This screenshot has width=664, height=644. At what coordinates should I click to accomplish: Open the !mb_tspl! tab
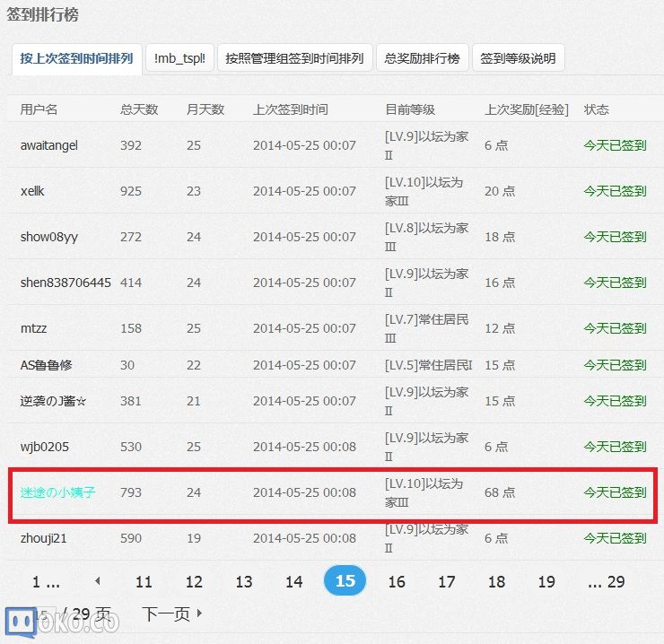(x=179, y=58)
